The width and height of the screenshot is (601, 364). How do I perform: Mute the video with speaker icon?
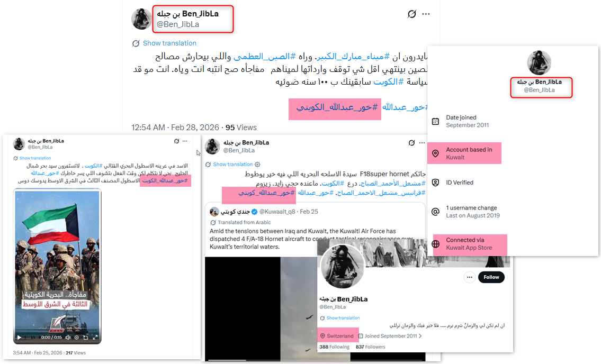pyautogui.click(x=68, y=338)
